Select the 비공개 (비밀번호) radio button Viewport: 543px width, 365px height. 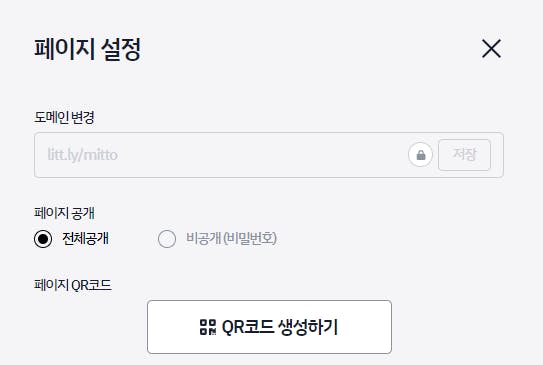pyautogui.click(x=167, y=239)
